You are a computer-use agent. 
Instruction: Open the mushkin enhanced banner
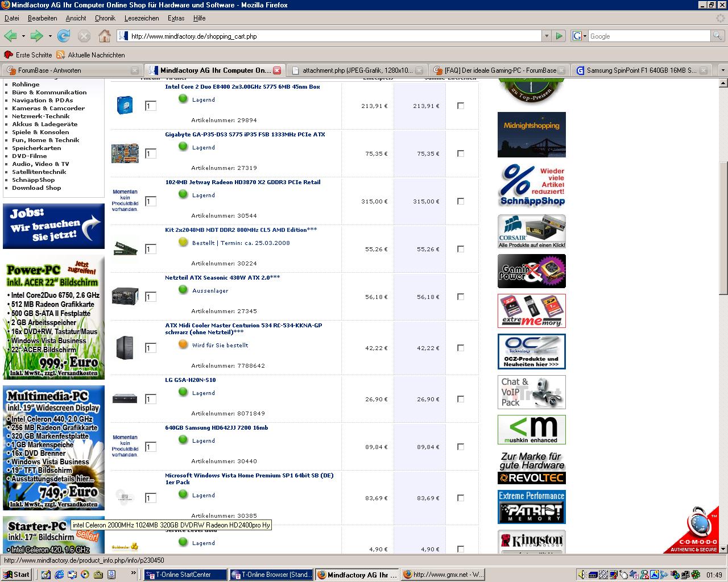532,430
